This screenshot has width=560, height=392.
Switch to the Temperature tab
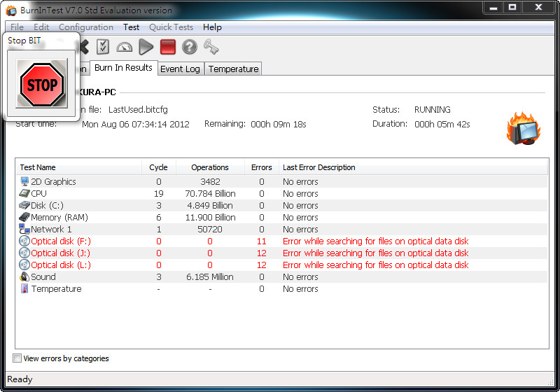[x=233, y=69]
